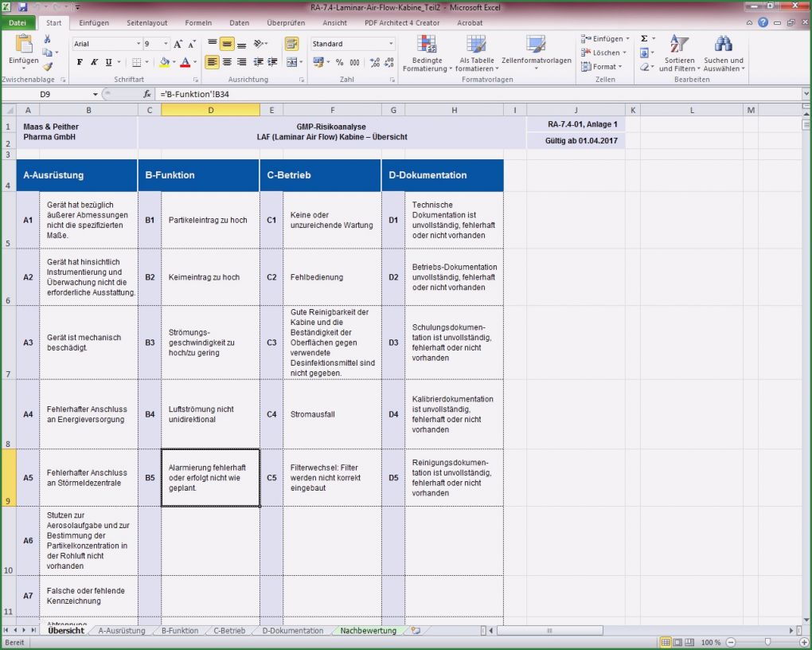Click the AutoSum sigma icon

(645, 37)
